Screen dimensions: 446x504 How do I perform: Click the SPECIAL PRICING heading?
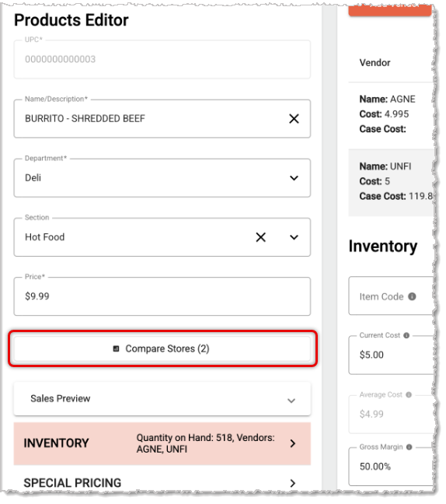72,483
